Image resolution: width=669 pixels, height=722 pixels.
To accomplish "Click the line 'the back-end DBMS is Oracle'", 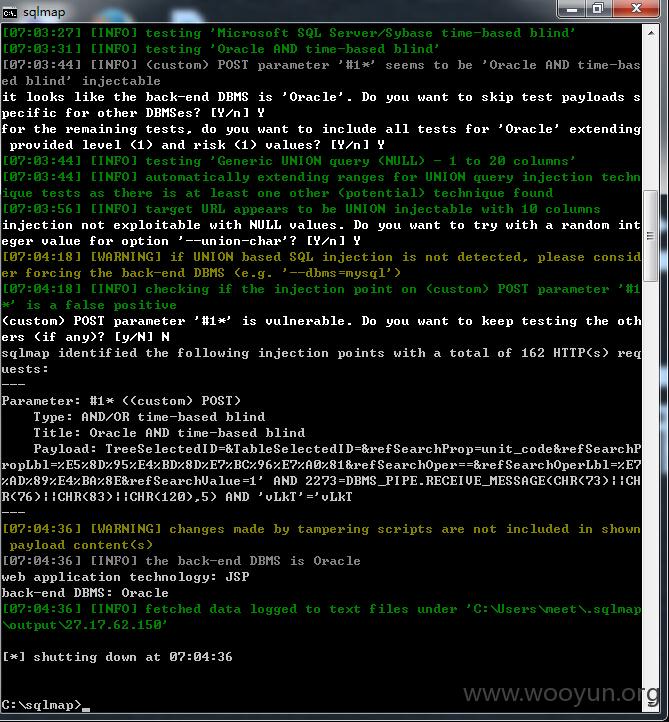I will [x=181, y=561].
